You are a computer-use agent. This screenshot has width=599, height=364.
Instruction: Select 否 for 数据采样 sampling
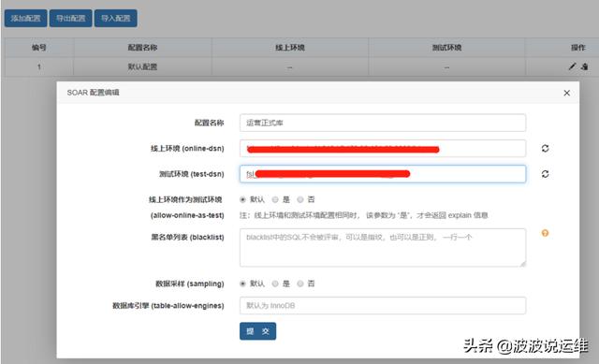click(x=300, y=284)
